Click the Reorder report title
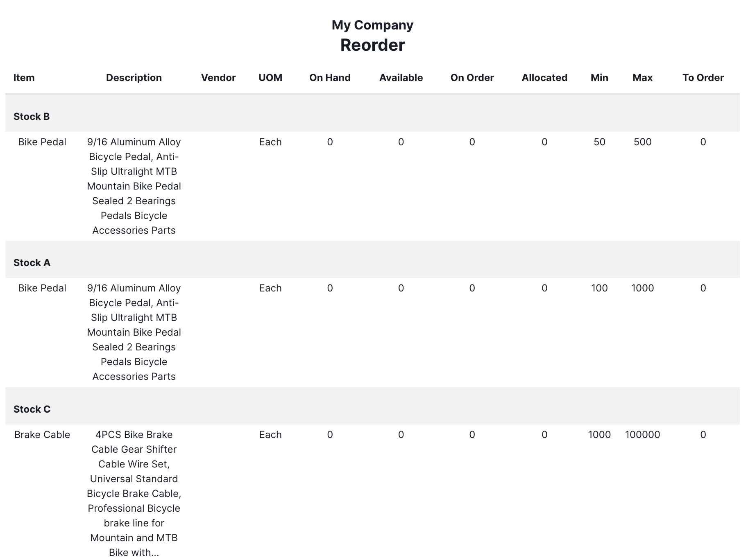The width and height of the screenshot is (748, 560). click(x=372, y=45)
